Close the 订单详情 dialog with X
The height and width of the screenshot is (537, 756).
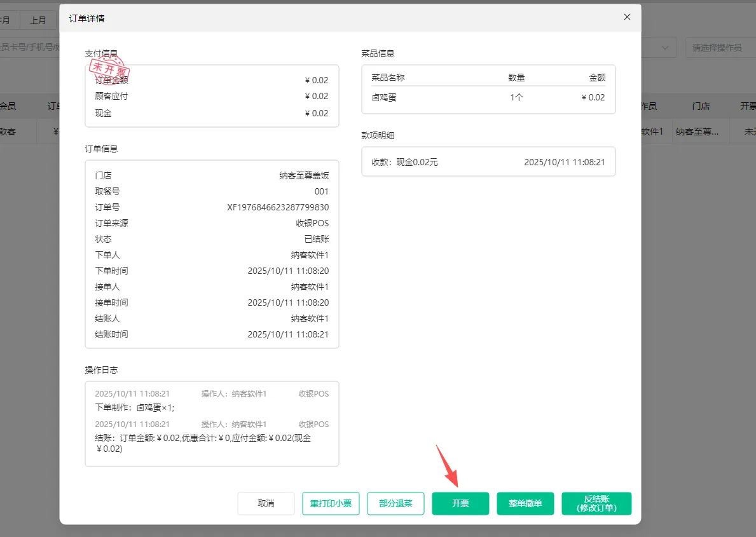tap(627, 17)
